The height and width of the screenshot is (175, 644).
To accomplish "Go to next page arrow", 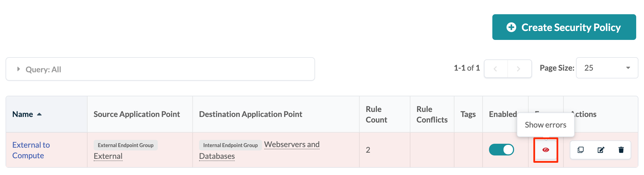I will [x=519, y=69].
